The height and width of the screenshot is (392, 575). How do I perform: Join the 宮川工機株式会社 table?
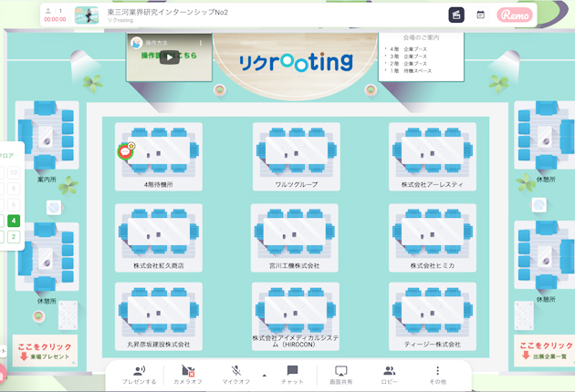(295, 238)
